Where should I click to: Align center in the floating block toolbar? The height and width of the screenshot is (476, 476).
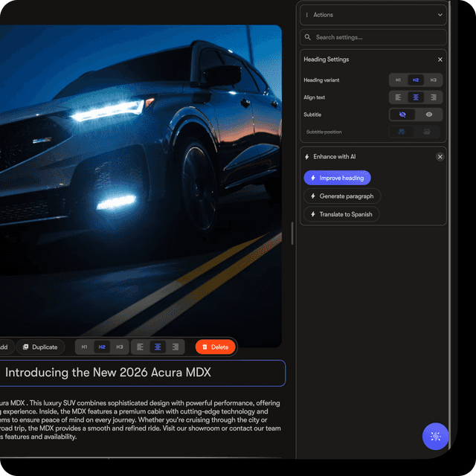(x=158, y=347)
